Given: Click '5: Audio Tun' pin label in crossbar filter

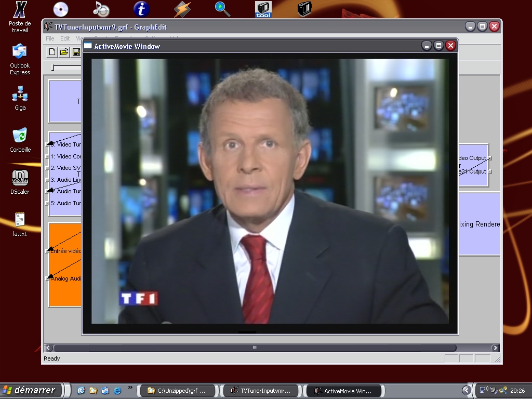Looking at the screenshot, I should 66,203.
